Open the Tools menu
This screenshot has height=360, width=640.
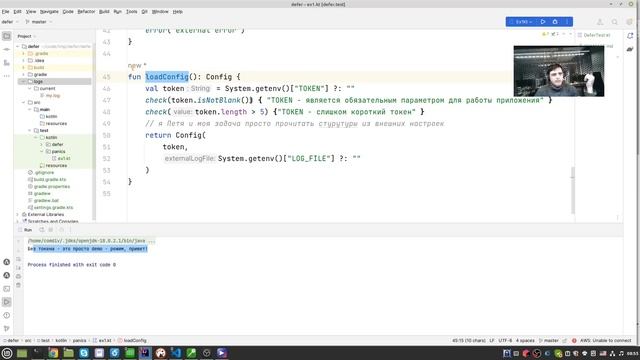tap(131, 12)
